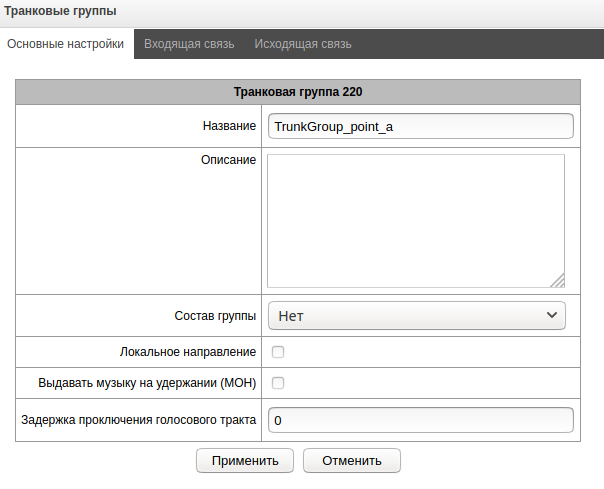Click the Задержка проключения голосового тракта input
Screen dimensions: 604x489
click(x=419, y=421)
